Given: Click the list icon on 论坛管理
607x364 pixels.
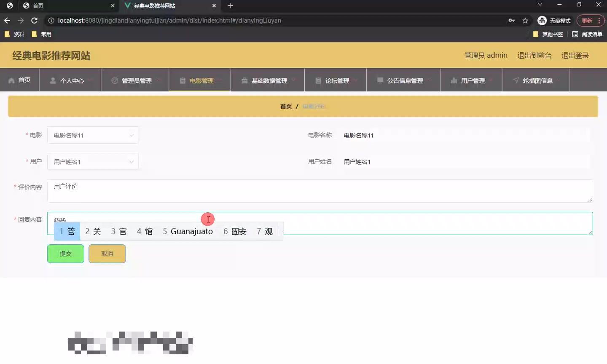Looking at the screenshot, I should coord(318,80).
